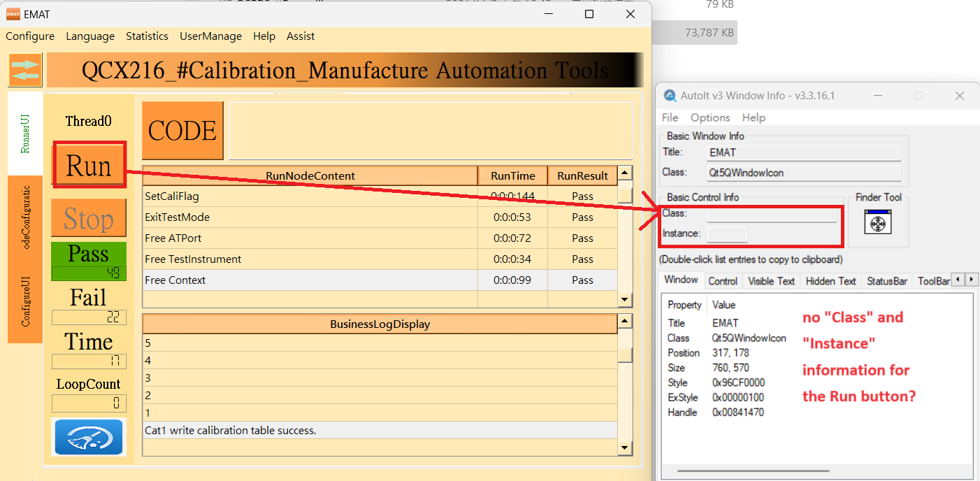Click the EMAT app logo in title bar

(13, 14)
